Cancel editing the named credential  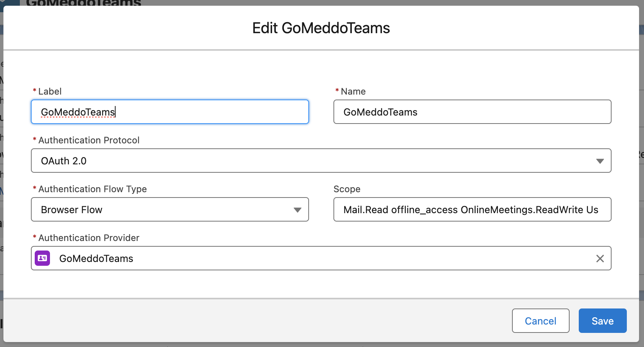[x=540, y=321]
